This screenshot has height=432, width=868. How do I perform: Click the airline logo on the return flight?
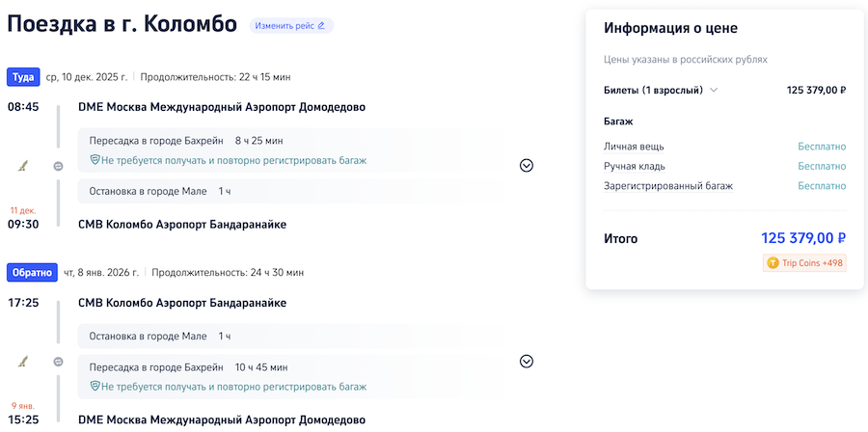pos(23,362)
